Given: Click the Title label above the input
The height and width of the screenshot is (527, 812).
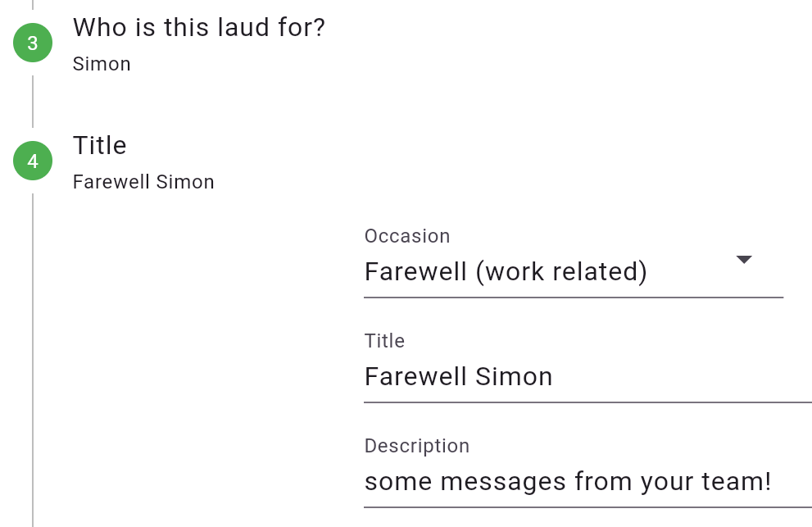Looking at the screenshot, I should pos(384,341).
